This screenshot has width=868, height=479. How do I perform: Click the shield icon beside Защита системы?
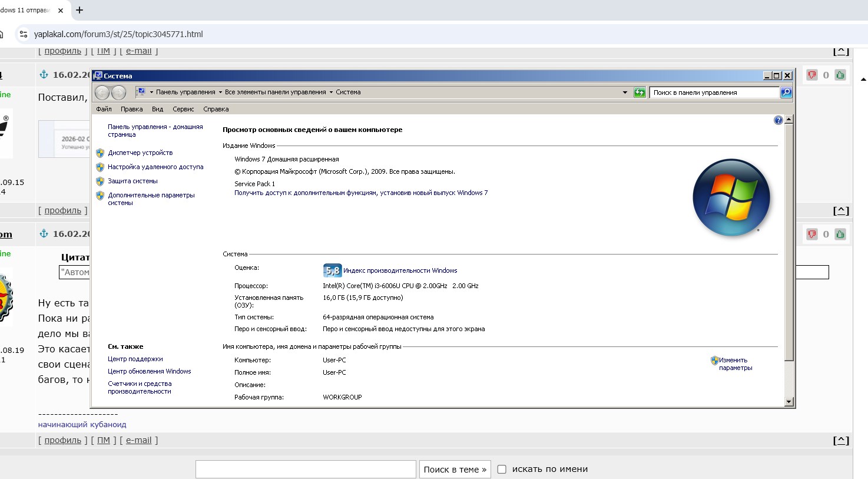pyautogui.click(x=100, y=181)
